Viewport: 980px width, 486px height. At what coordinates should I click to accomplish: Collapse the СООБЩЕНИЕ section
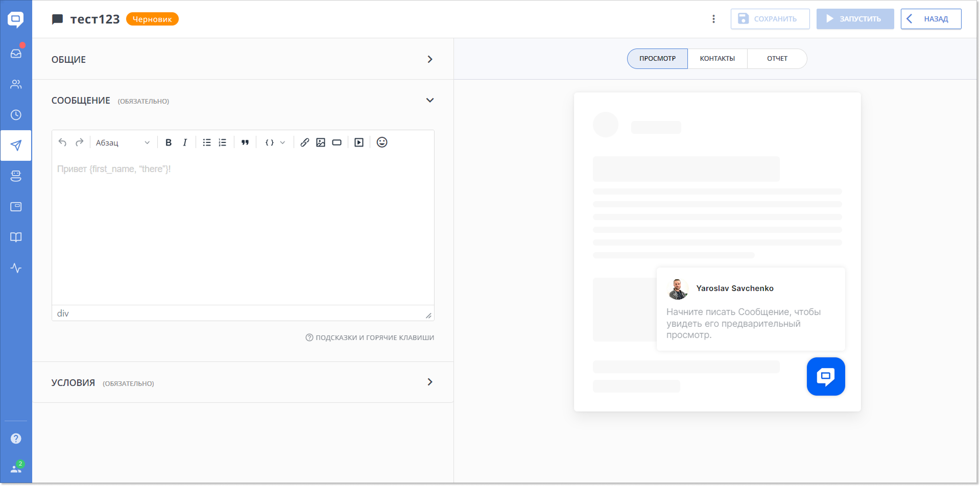pyautogui.click(x=429, y=100)
